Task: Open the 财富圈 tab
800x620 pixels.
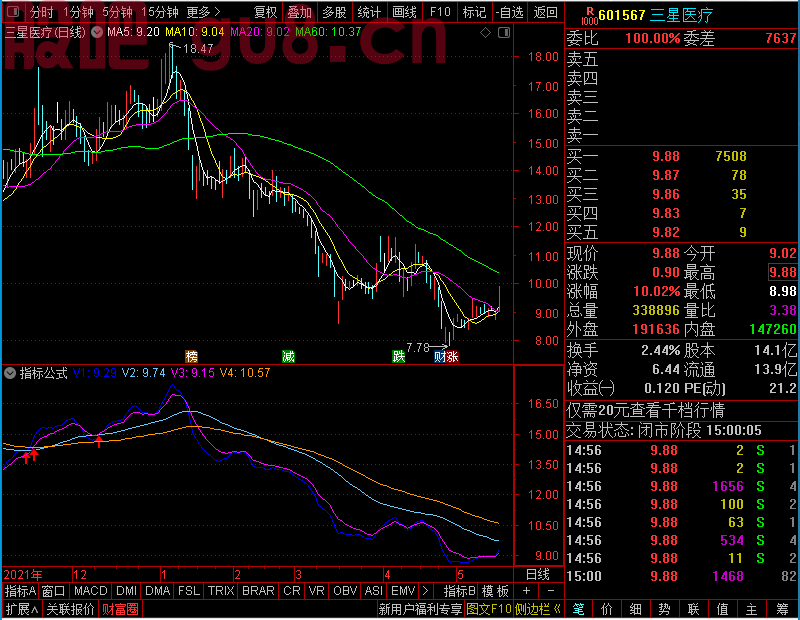Action: click(120, 609)
